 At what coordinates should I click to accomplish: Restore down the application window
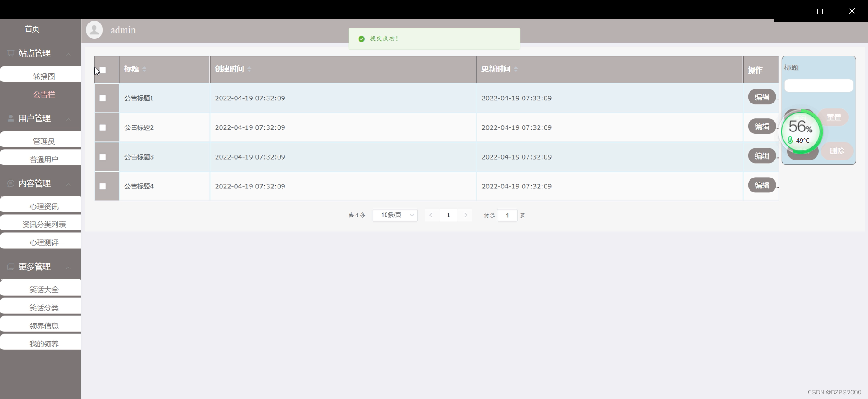tap(821, 11)
